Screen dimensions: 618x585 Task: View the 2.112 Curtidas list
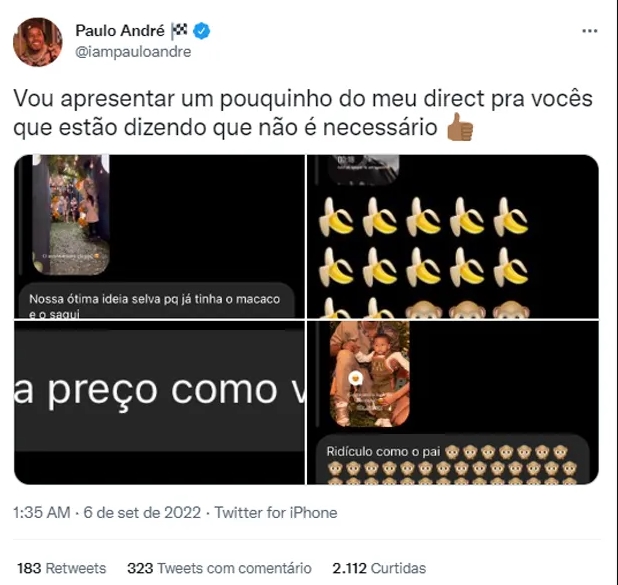tap(379, 568)
